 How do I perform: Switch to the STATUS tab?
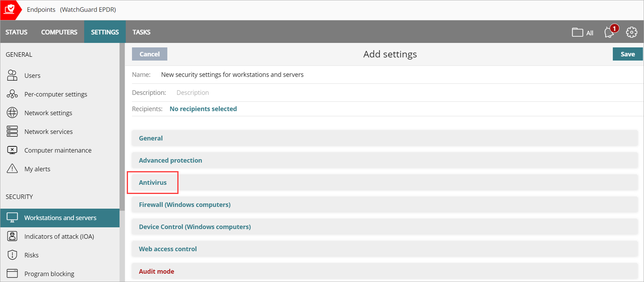click(x=16, y=32)
